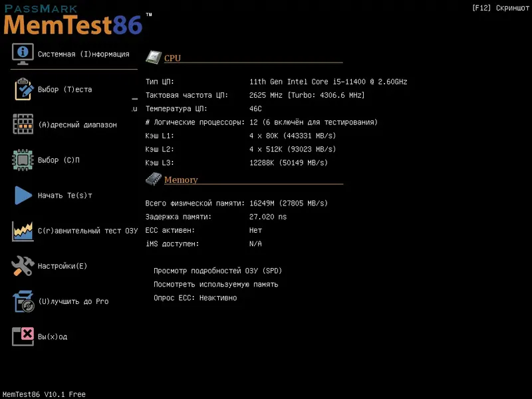Click the Upgrade to Pro disc icon
The height and width of the screenshot is (399, 532).
[23, 301]
